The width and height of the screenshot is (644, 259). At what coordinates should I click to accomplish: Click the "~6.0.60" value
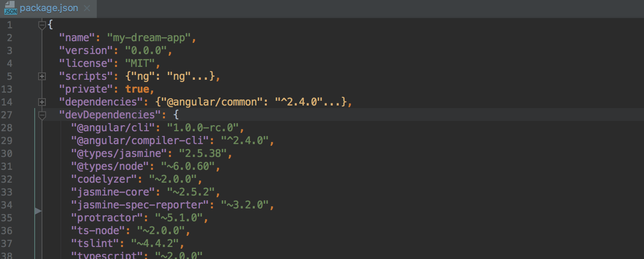(x=188, y=166)
